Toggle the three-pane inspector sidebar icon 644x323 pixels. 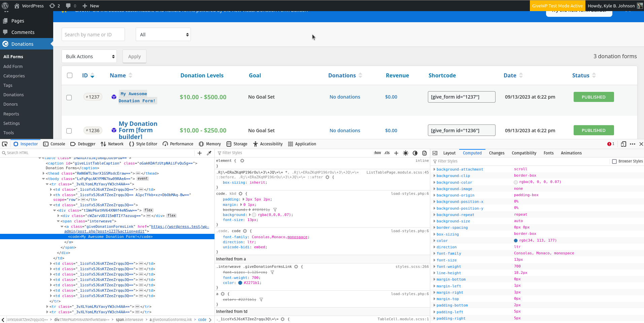[x=435, y=153]
